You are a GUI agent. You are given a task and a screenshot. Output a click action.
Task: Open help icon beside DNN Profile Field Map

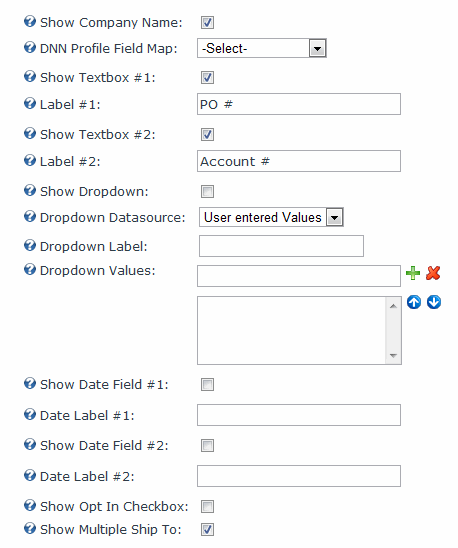point(30,47)
